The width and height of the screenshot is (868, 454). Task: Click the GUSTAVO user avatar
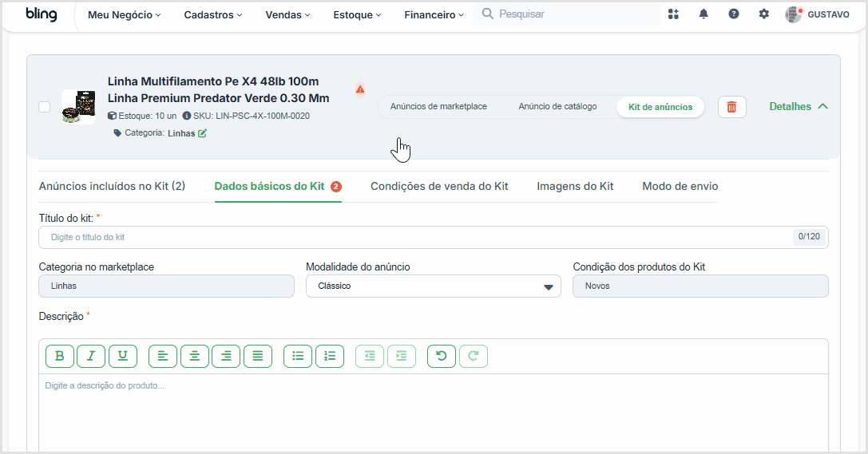pos(793,14)
